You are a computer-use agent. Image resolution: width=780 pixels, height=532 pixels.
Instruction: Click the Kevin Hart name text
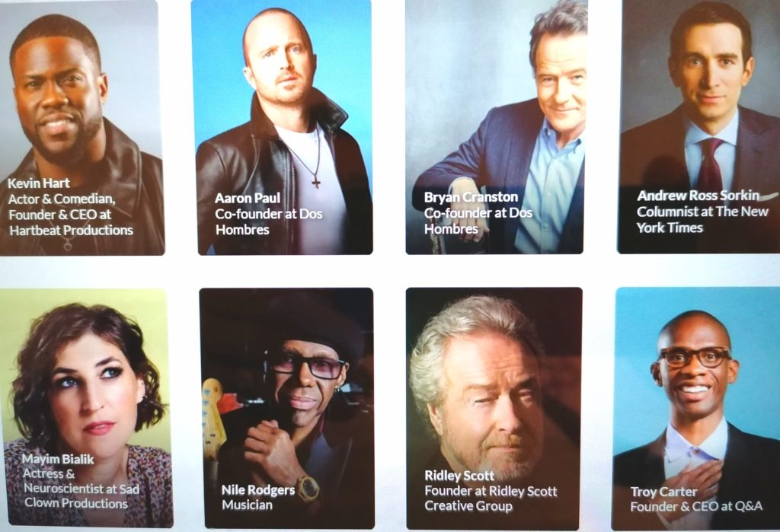click(39, 183)
